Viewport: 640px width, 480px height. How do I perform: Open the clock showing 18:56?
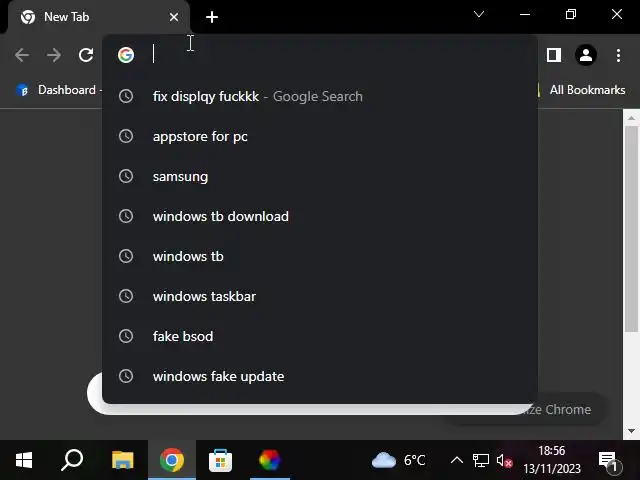552,460
